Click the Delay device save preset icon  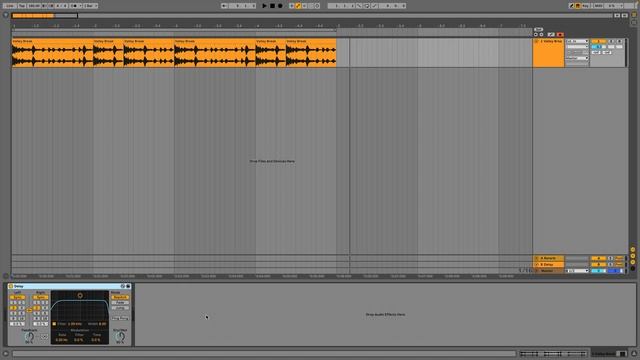coord(128,286)
